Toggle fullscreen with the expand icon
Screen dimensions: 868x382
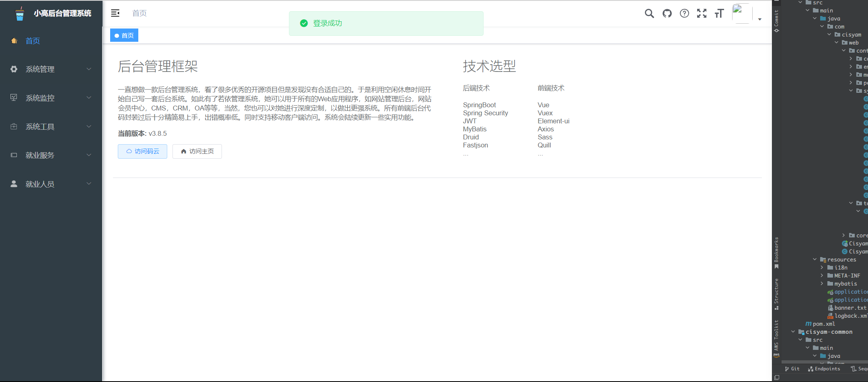(702, 14)
